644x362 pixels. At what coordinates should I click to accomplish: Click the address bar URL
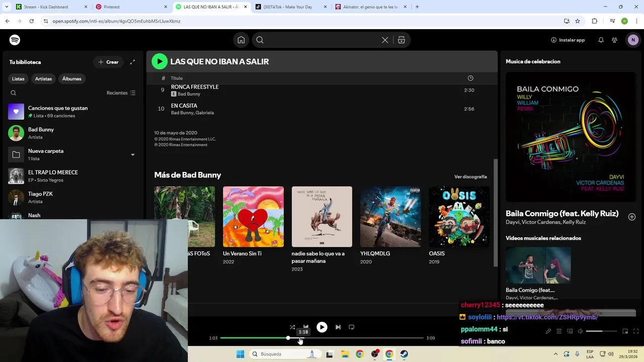pyautogui.click(x=116, y=21)
